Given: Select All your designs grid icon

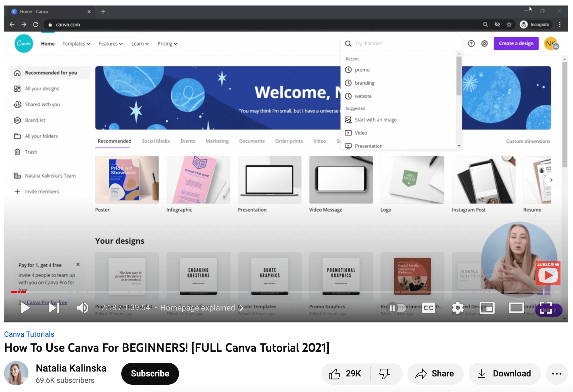Looking at the screenshot, I should 18,89.
